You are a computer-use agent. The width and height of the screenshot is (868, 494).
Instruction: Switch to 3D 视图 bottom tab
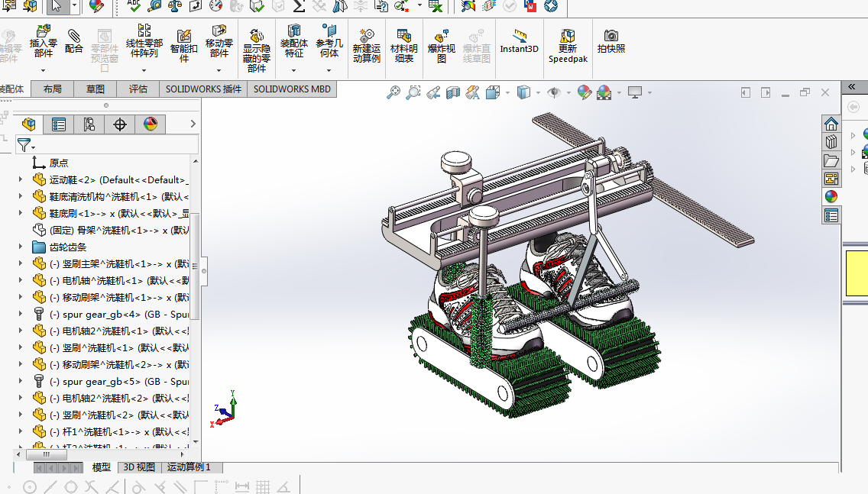click(x=139, y=467)
